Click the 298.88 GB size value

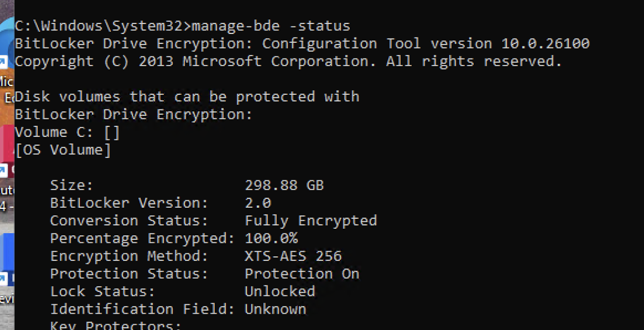click(284, 185)
